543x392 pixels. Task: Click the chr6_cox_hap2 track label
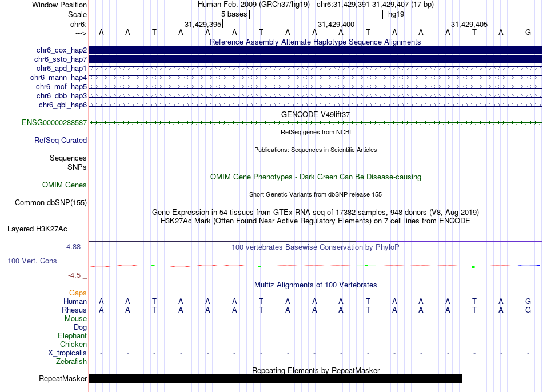coord(62,50)
